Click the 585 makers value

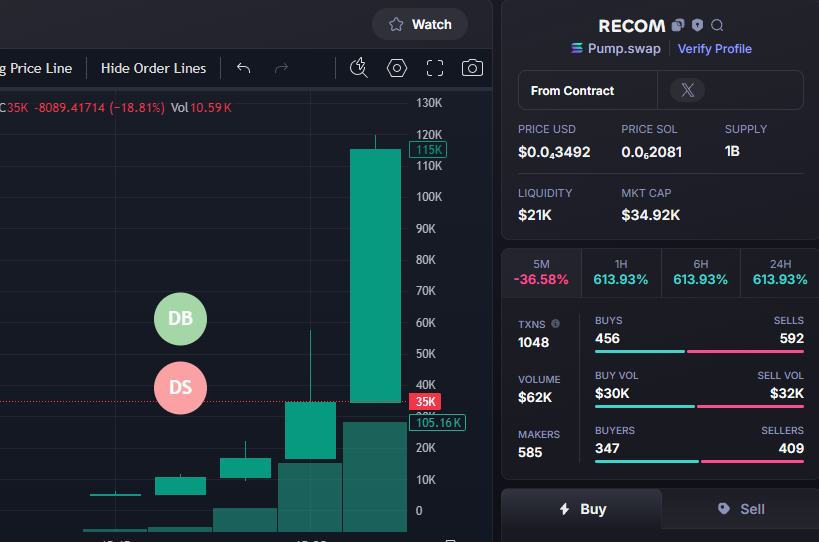tap(530, 452)
